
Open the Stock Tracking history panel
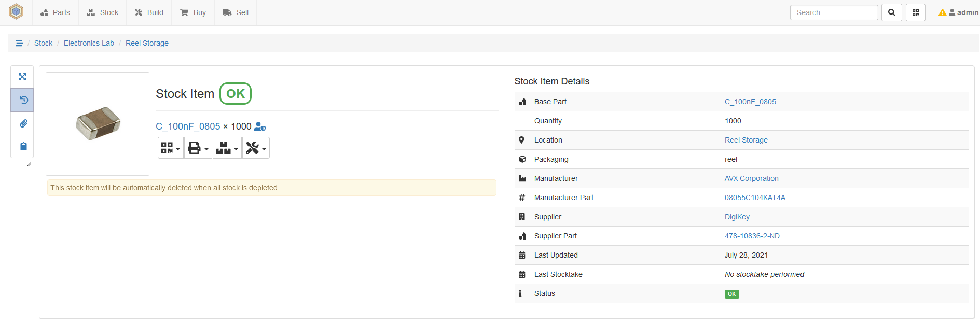[x=22, y=100]
